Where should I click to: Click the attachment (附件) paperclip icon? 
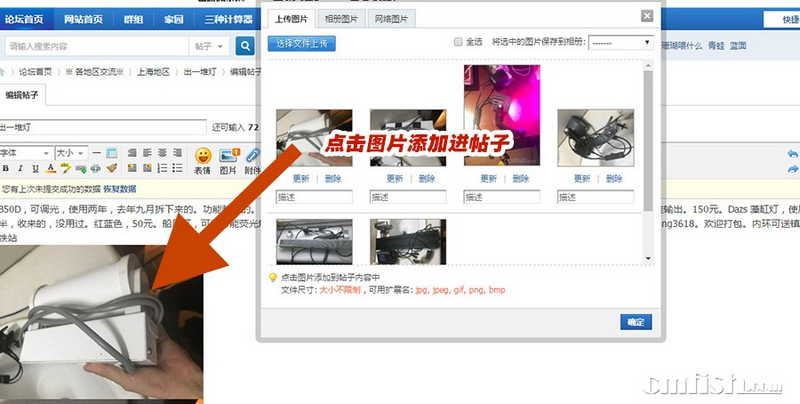click(251, 157)
